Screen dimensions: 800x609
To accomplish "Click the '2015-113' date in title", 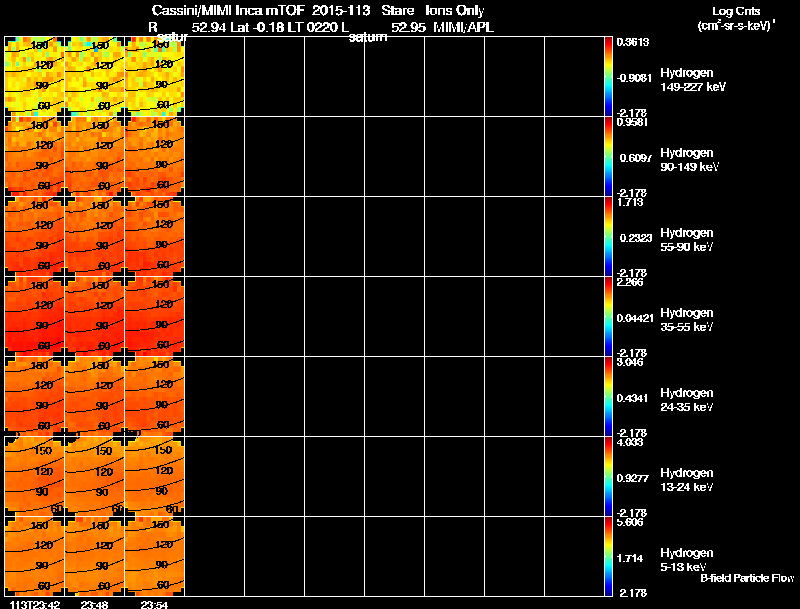I will click(341, 10).
